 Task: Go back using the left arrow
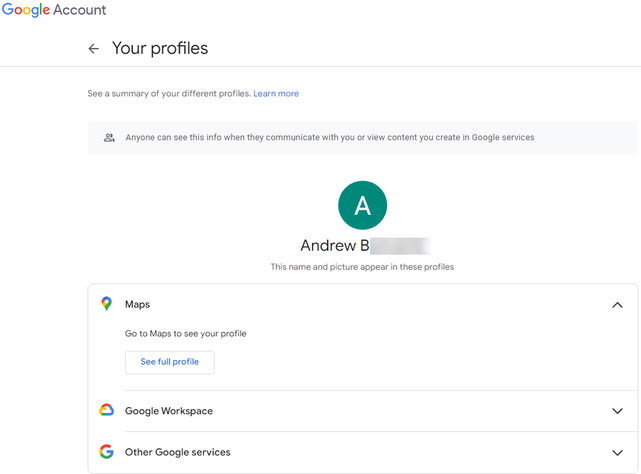pos(94,48)
